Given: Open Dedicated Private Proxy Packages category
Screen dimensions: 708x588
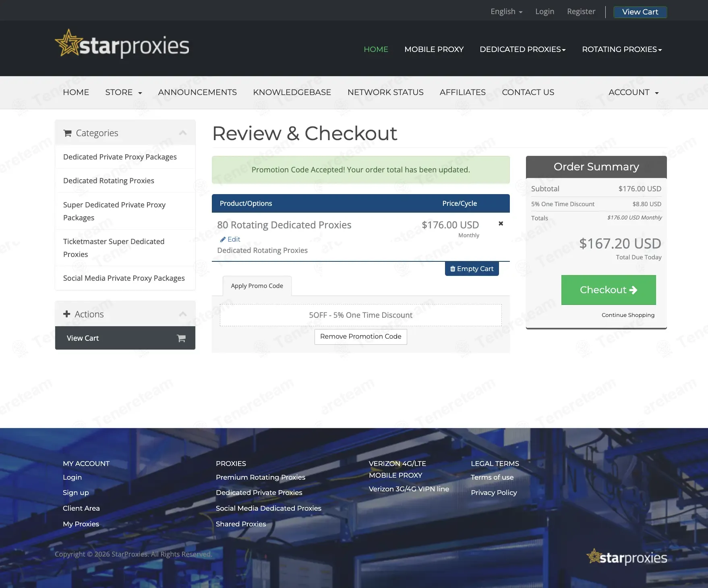Looking at the screenshot, I should [125, 157].
